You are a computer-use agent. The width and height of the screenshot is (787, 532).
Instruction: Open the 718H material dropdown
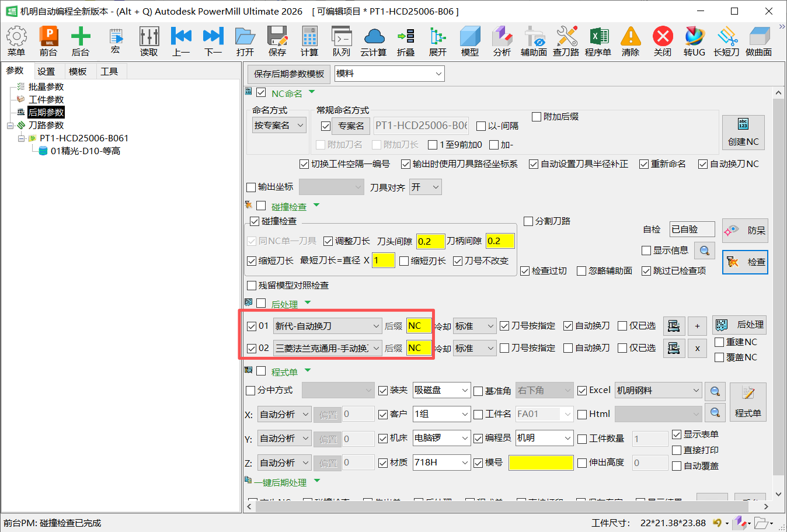tap(441, 463)
